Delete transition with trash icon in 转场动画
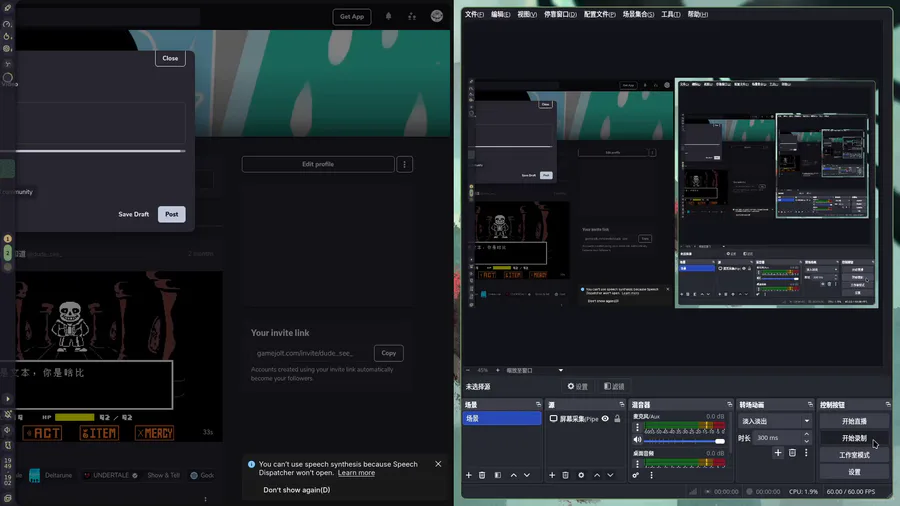Image resolution: width=900 pixels, height=506 pixels. click(792, 453)
